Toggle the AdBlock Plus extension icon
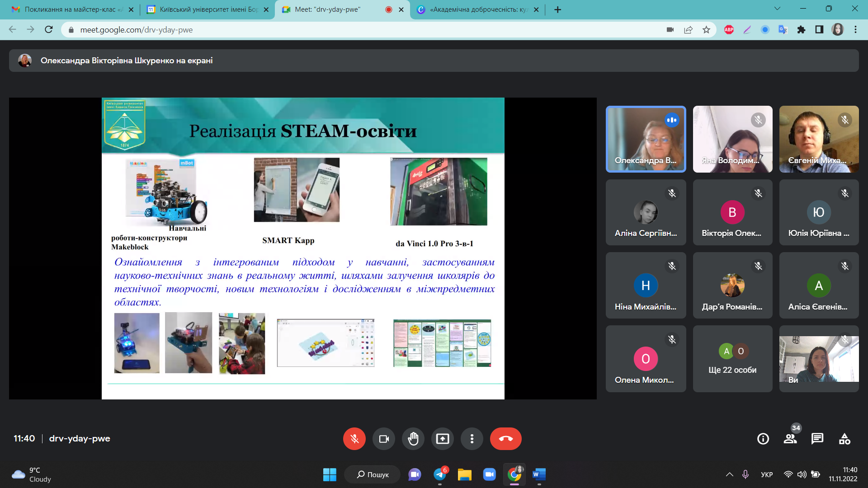868x488 pixels. (729, 30)
